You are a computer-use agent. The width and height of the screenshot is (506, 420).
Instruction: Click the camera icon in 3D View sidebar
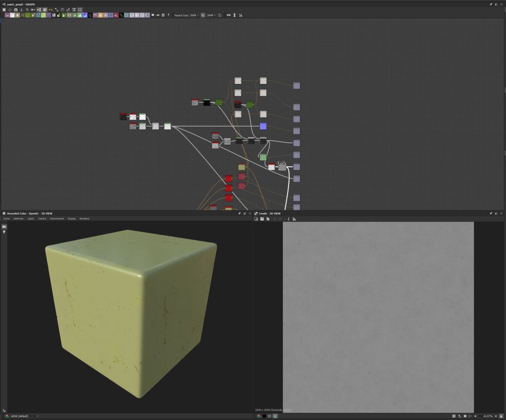4,226
